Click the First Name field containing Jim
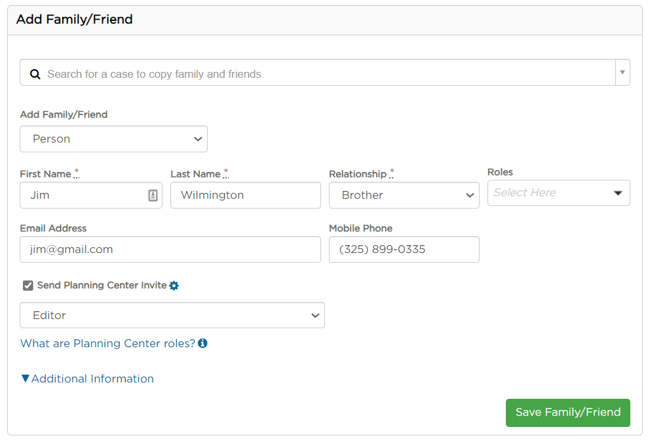This screenshot has height=440, width=650. [91, 195]
